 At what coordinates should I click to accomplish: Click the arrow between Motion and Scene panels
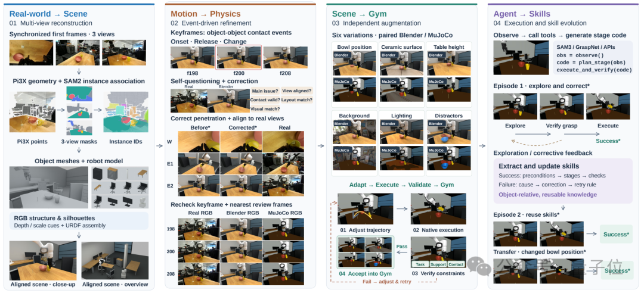click(321, 146)
